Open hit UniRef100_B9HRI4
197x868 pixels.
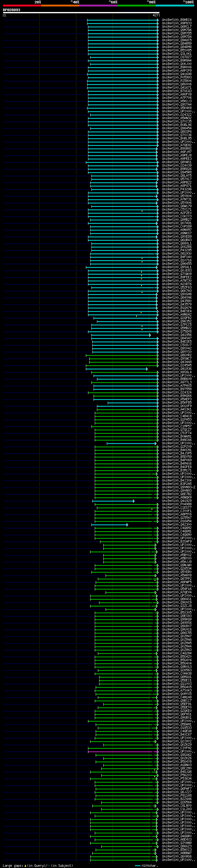[176, 20]
